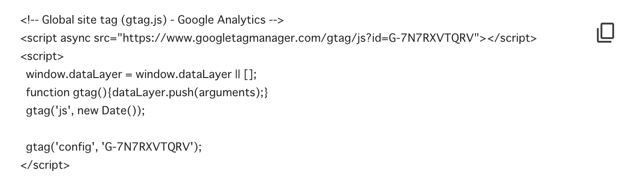The width and height of the screenshot is (644, 186).
Task: Click the function gtag() definition line
Action: tap(147, 93)
